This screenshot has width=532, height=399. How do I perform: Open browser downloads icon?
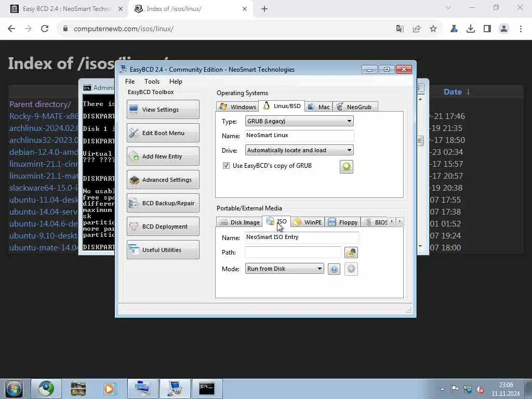471,29
